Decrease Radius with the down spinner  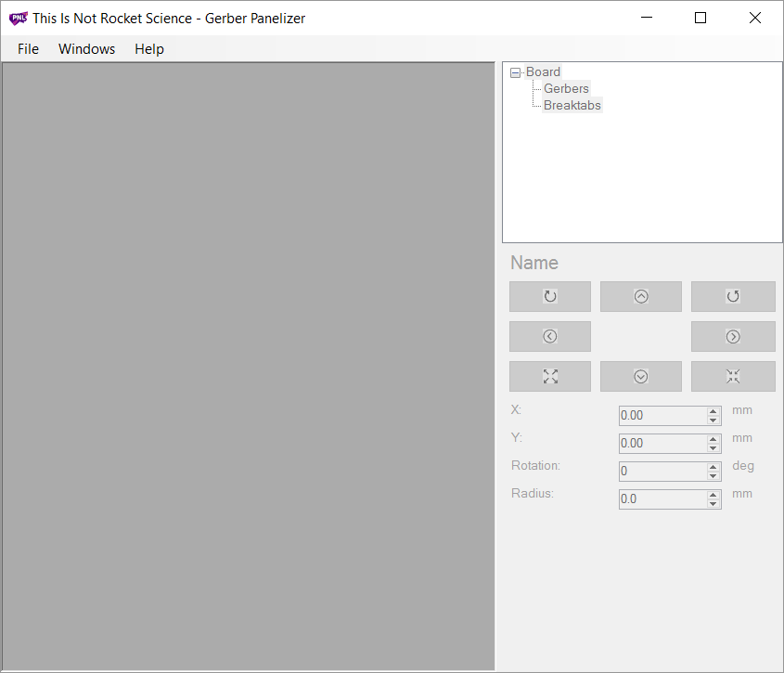click(x=713, y=504)
